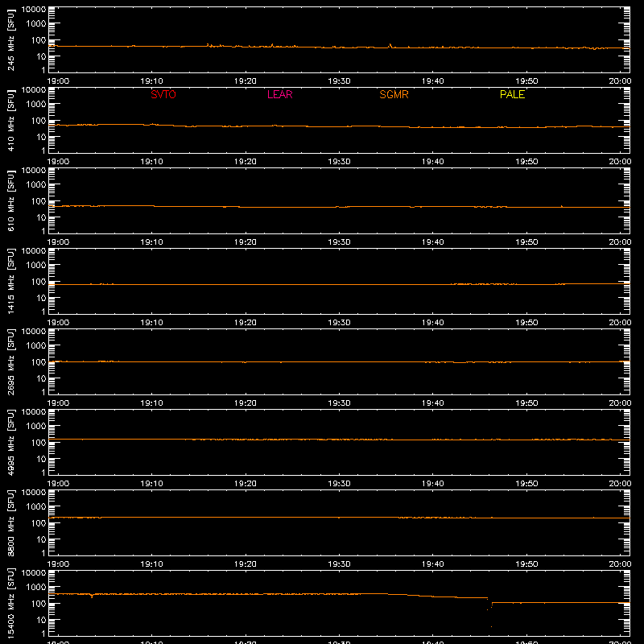
Task: Select the 610 MHz [SFU] axis title
Action: tap(11, 200)
